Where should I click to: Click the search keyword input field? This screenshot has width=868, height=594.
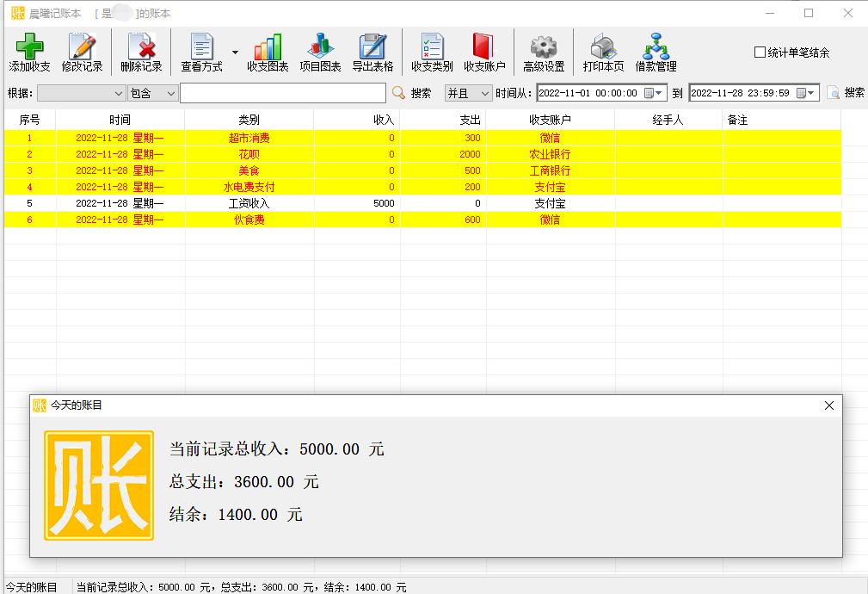[284, 92]
